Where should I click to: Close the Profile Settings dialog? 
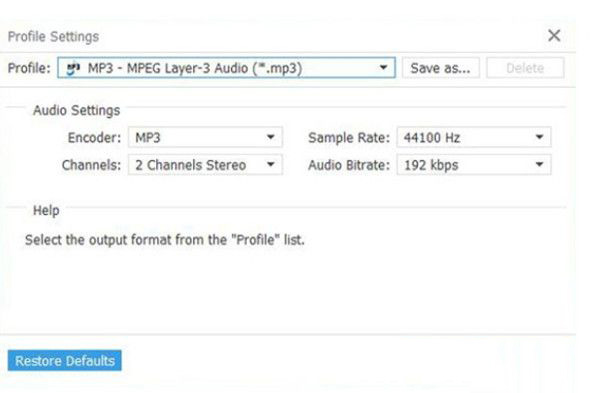click(554, 36)
